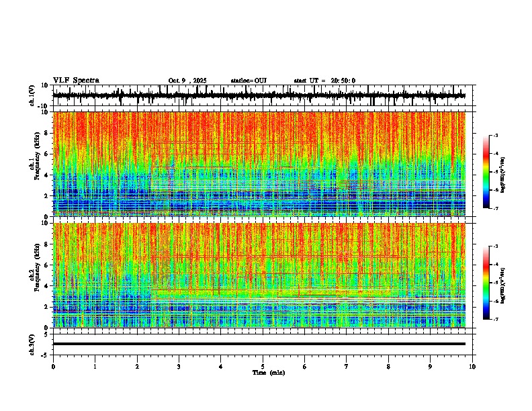
Task: Click the 'Time (min)' axis label
Action: (x=269, y=373)
